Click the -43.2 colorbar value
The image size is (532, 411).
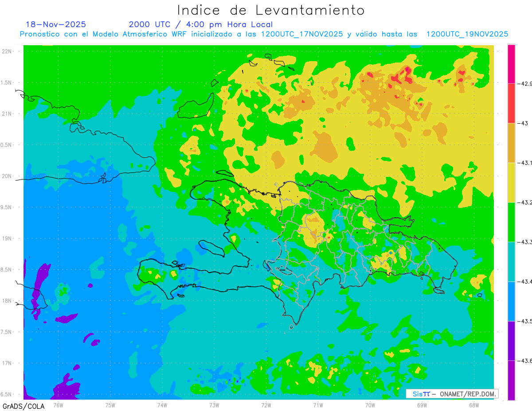point(525,202)
